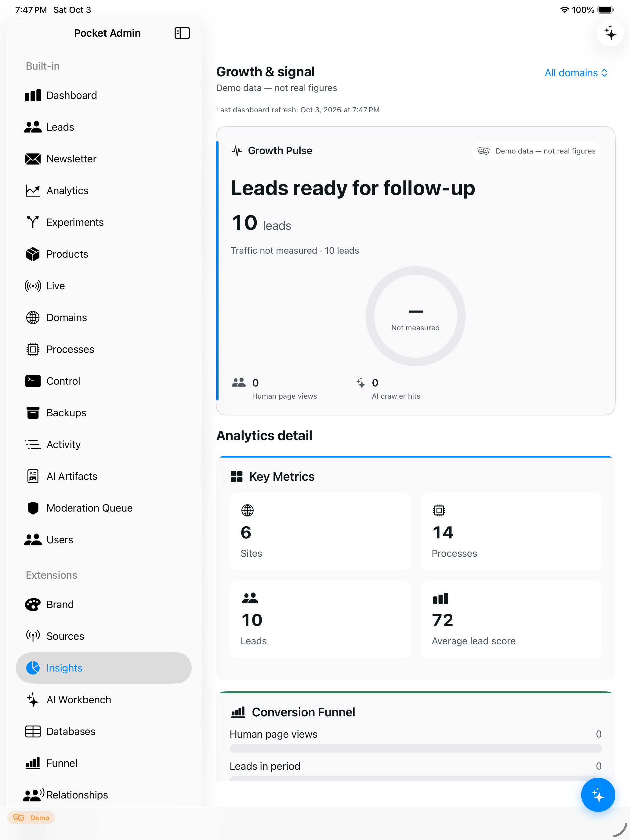Screen dimensions: 630x840
Task: Select Products in the sidebar
Action: (x=103, y=254)
